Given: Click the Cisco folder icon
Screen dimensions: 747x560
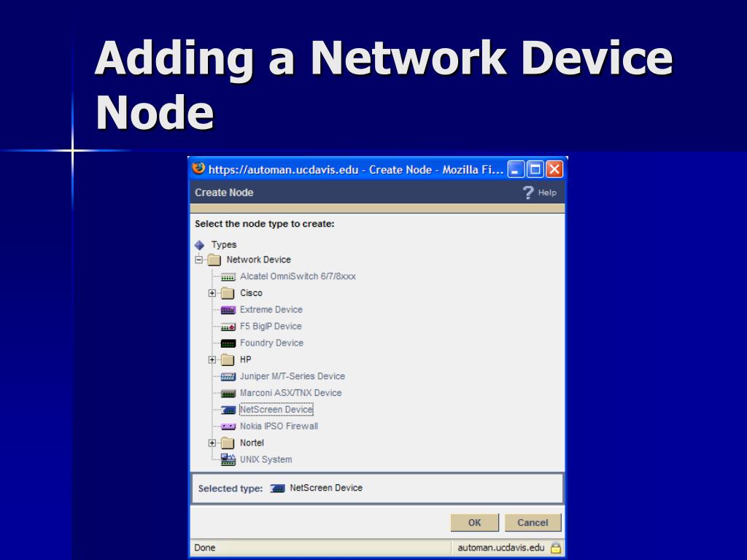Looking at the screenshot, I should click(x=228, y=293).
